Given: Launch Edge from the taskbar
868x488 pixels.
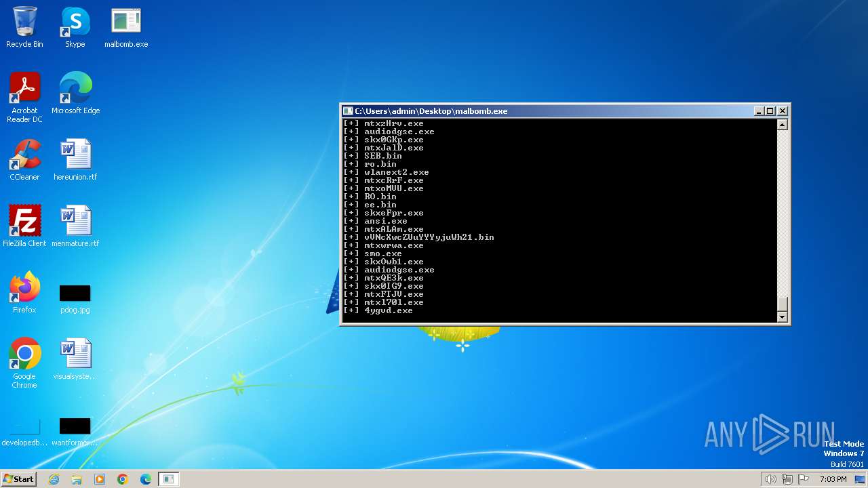Looking at the screenshot, I should (146, 479).
